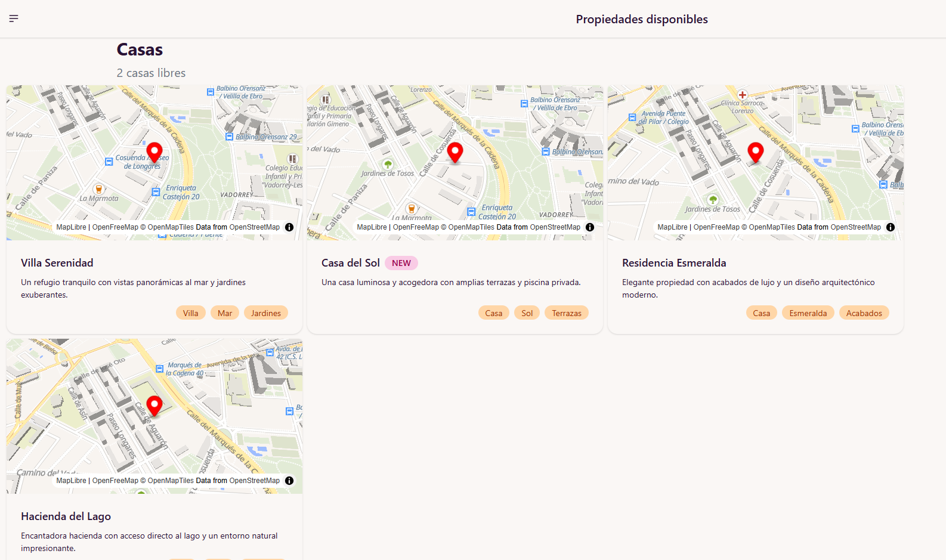
Task: Toggle attribution info icon on Casa del Sol map
Action: 590,227
